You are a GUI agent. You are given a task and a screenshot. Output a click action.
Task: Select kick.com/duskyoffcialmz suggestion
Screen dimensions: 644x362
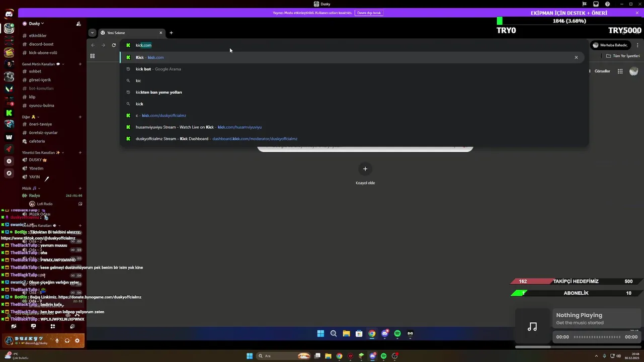354,115
